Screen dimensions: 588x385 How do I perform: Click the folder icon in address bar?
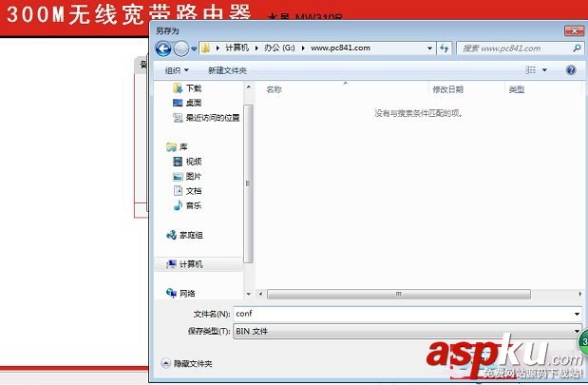pos(205,48)
